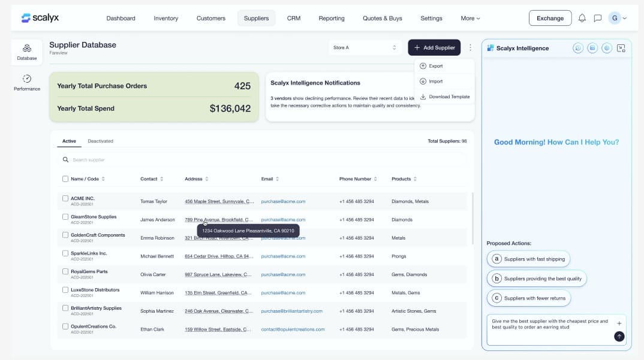644x360 pixels.
Task: Open the chat messages icon
Action: pos(597,18)
